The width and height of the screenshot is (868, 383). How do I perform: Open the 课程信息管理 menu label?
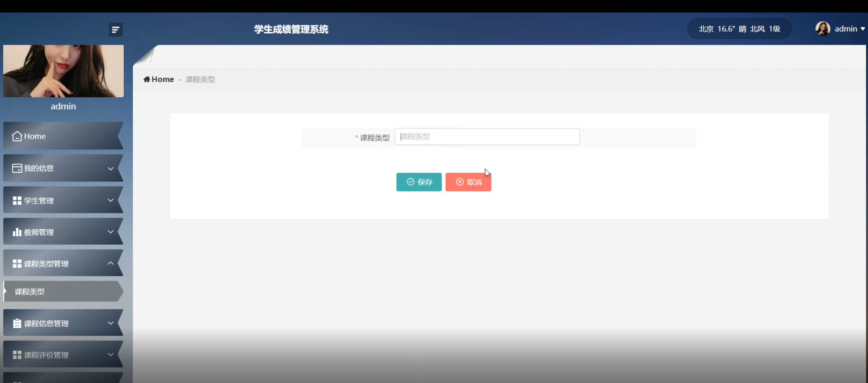(46, 324)
